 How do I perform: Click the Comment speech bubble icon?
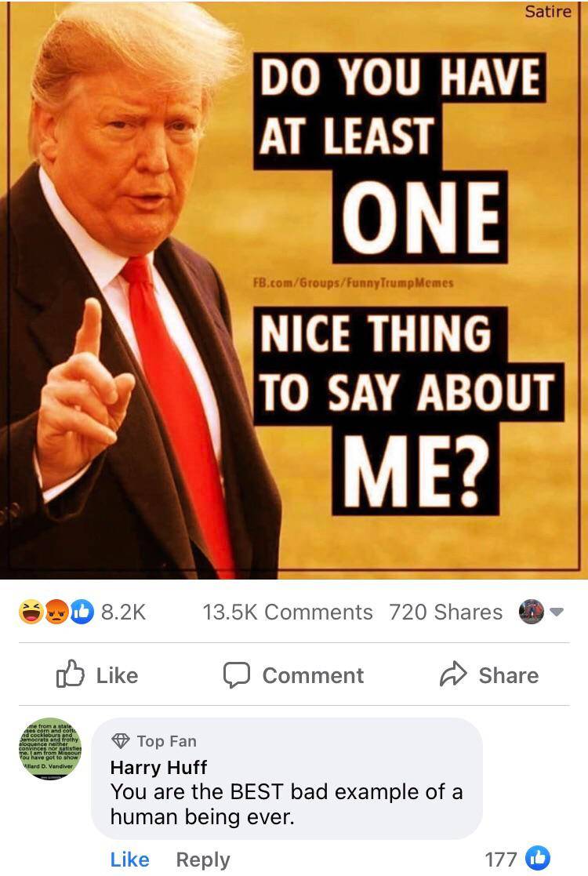(236, 675)
